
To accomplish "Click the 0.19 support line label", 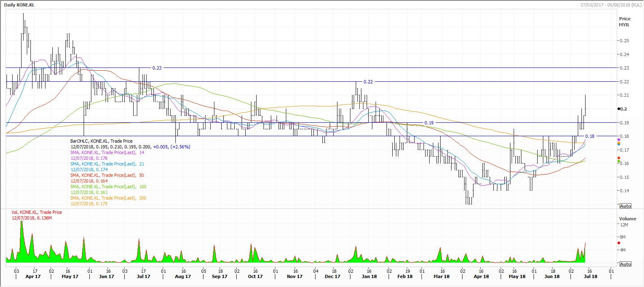I will pyautogui.click(x=429, y=123).
